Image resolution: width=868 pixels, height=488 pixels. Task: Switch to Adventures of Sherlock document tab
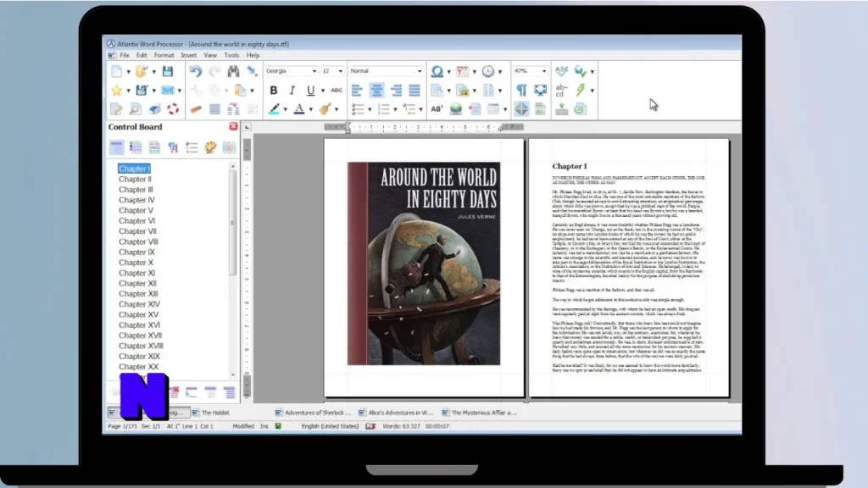coord(314,413)
